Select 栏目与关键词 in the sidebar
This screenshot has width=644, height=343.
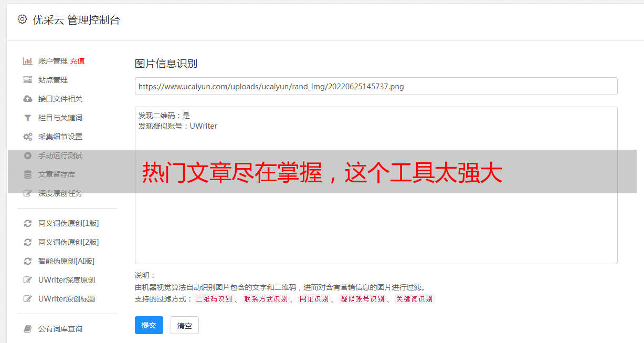[x=60, y=118]
